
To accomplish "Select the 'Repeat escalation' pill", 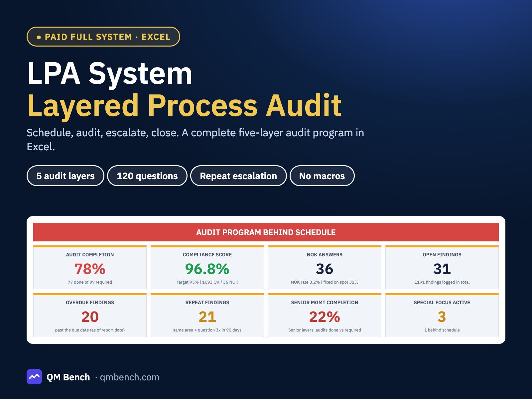I will [238, 176].
